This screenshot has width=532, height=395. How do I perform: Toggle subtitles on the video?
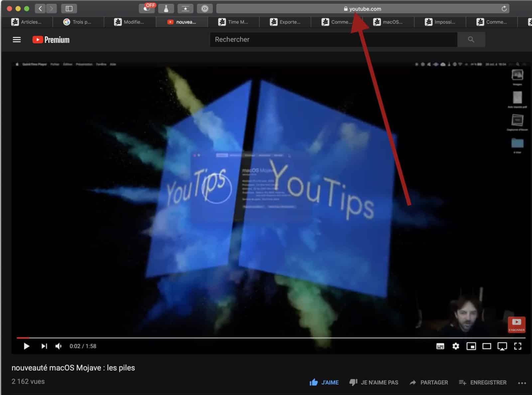click(440, 346)
